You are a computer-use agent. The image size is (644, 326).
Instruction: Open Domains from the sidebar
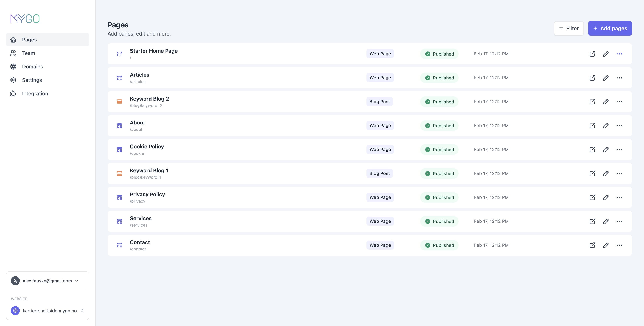(32, 67)
